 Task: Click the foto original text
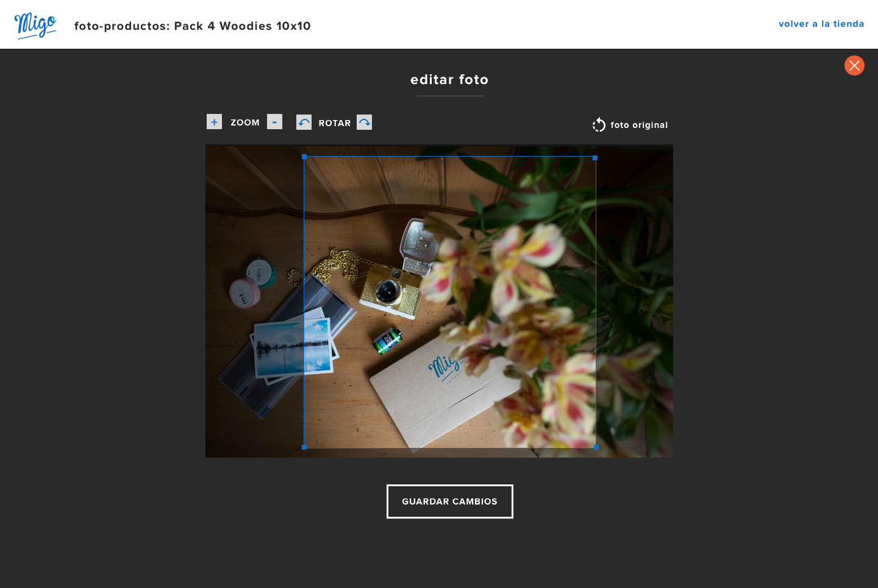pyautogui.click(x=639, y=125)
